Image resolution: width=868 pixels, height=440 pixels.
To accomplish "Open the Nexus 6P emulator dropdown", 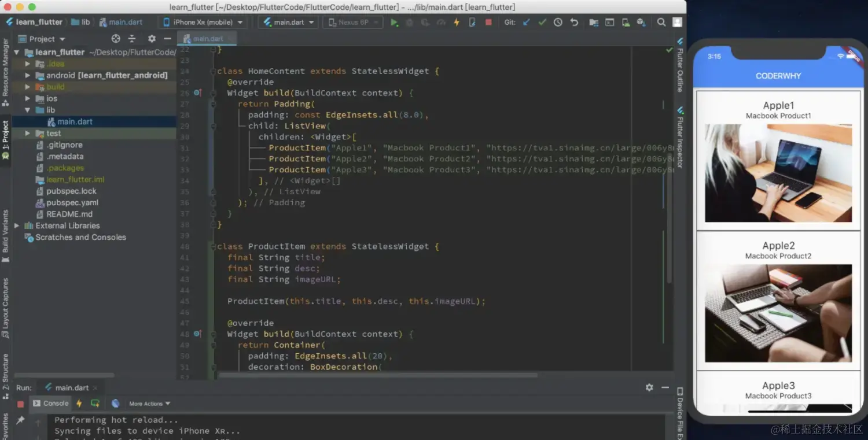I will (353, 22).
